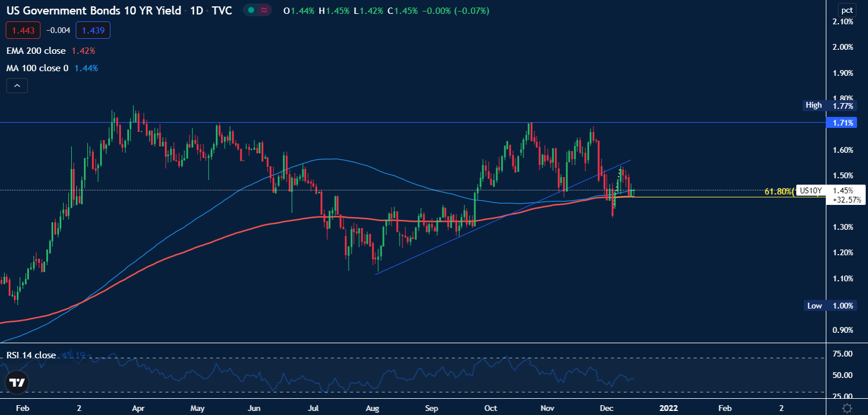Image resolution: width=868 pixels, height=415 pixels.
Task: Click the pink delayed data icon
Action: click(264, 11)
